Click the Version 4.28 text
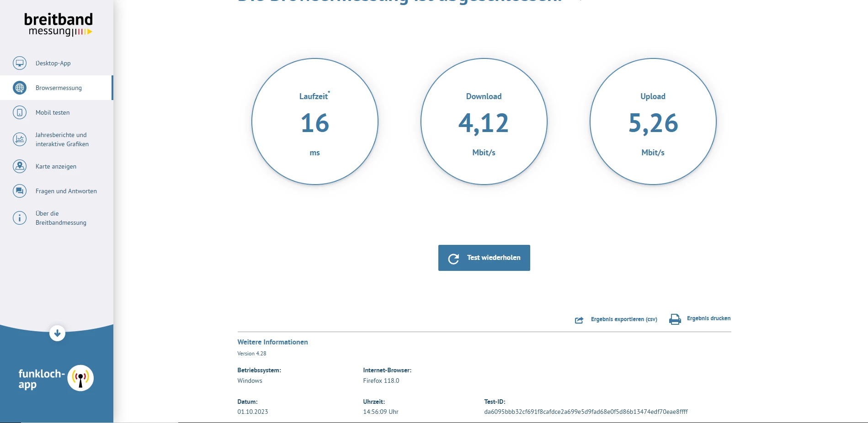Screen dimensions: 868x423 (x=251, y=354)
